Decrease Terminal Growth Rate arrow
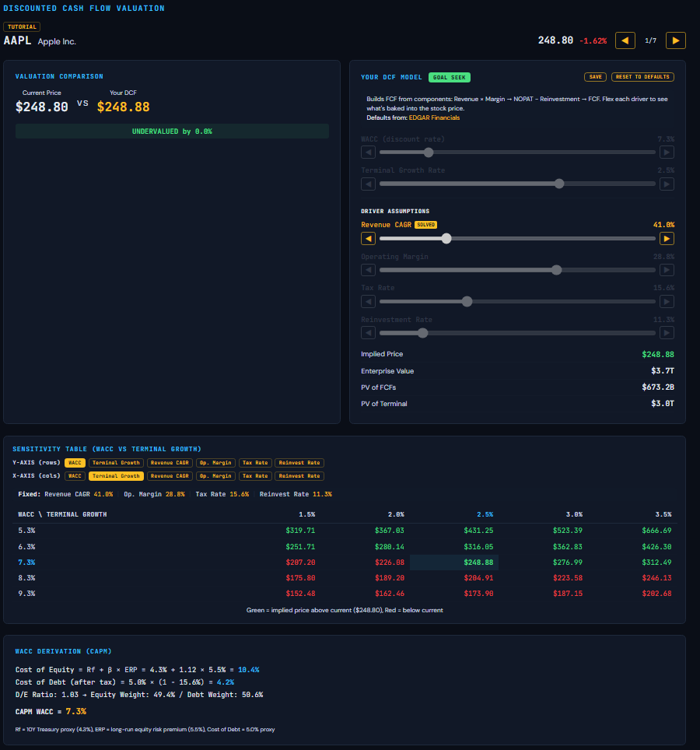Image resolution: width=700 pixels, height=750 pixels. [368, 184]
